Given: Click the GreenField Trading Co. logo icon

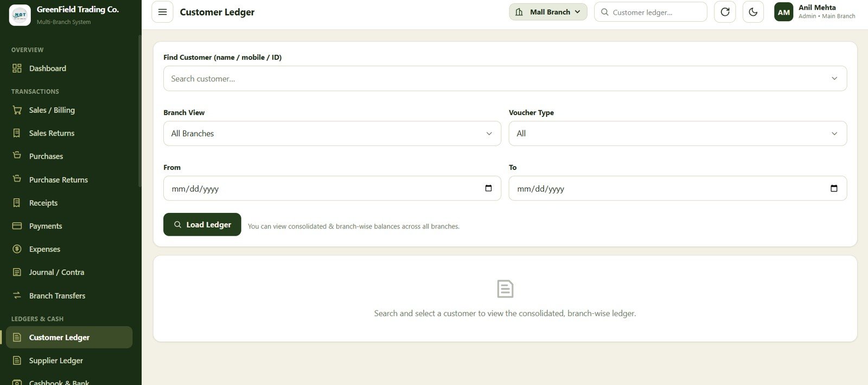Looking at the screenshot, I should (20, 15).
